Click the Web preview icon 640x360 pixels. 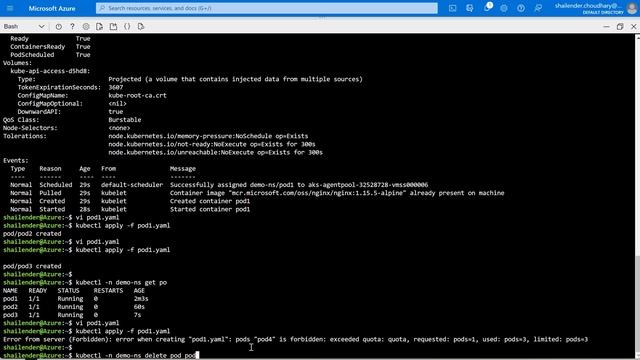tap(141, 27)
